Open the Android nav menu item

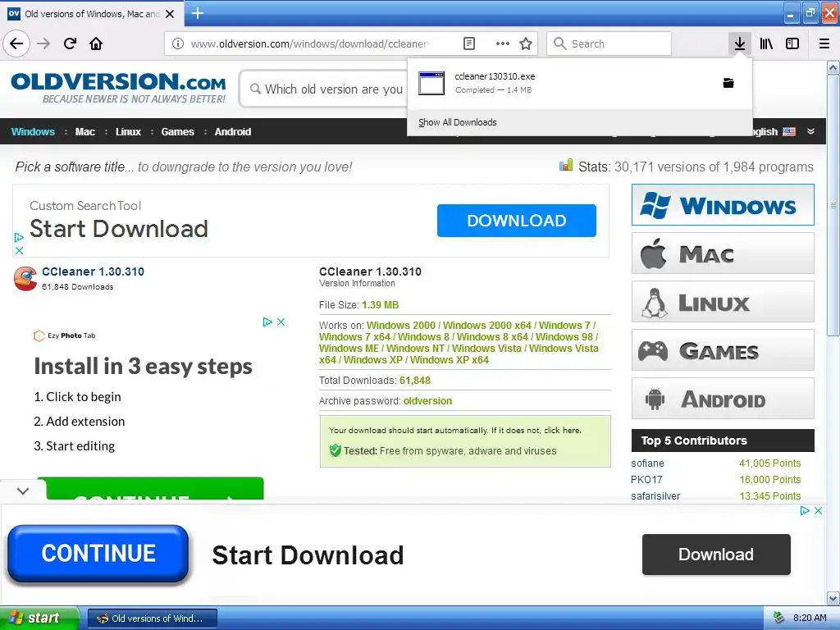point(232,132)
